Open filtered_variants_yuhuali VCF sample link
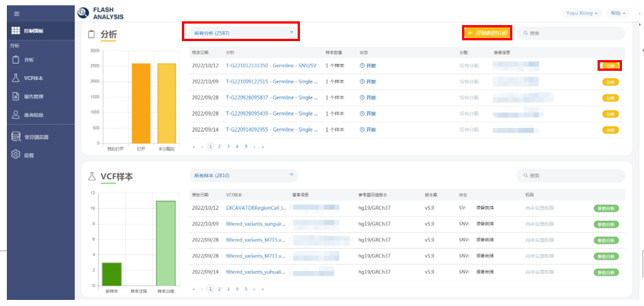The image size is (644, 306). [x=256, y=272]
